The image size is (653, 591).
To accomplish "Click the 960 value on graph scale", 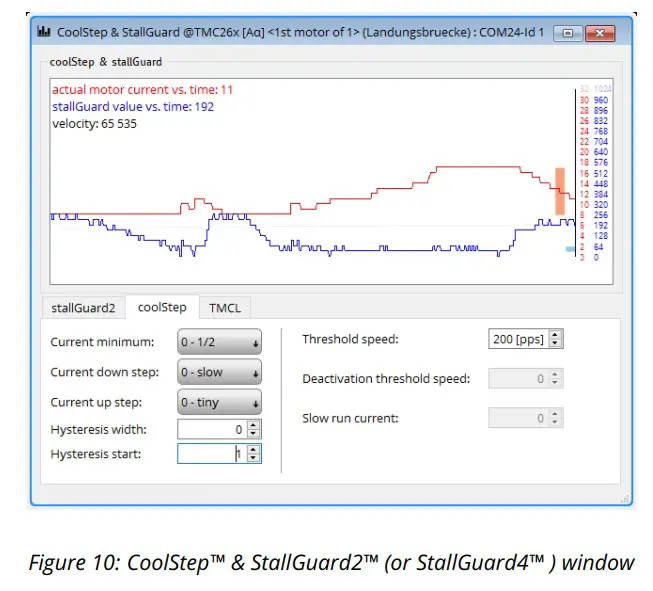I will [x=601, y=100].
